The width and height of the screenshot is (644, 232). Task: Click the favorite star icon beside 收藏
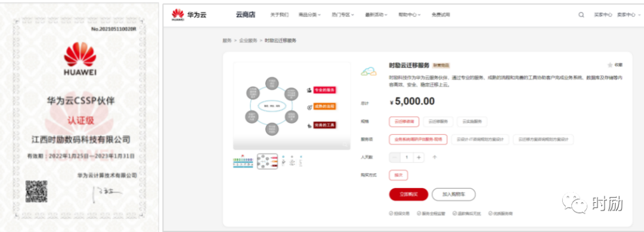610,65
